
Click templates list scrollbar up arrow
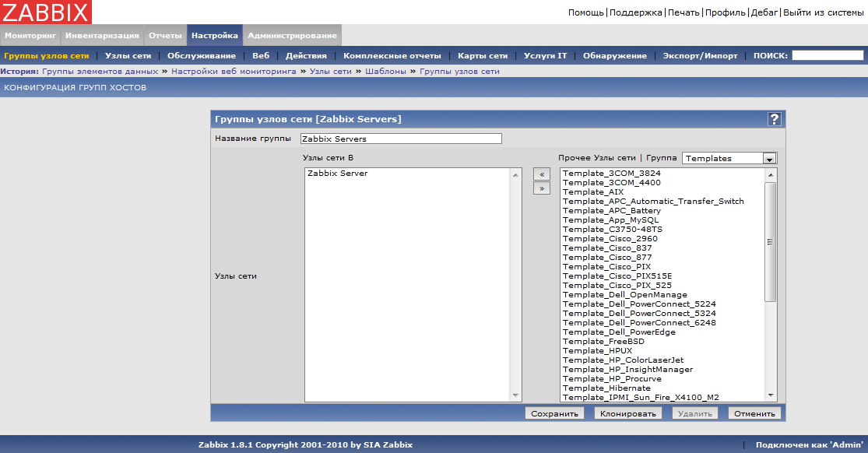pyautogui.click(x=771, y=175)
